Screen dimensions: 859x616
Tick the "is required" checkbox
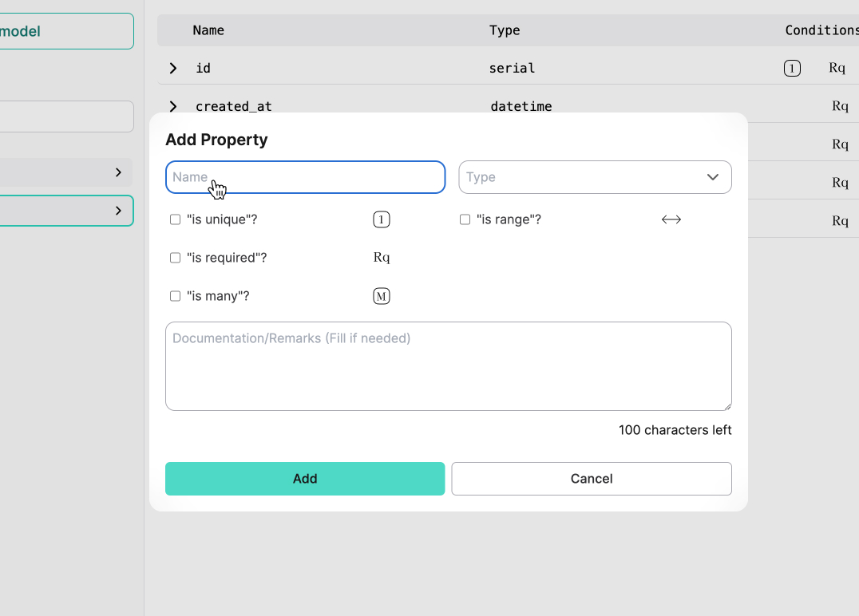[176, 258]
